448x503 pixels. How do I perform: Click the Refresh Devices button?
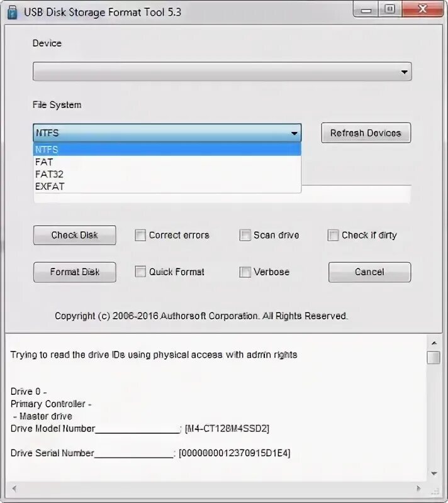(x=366, y=133)
